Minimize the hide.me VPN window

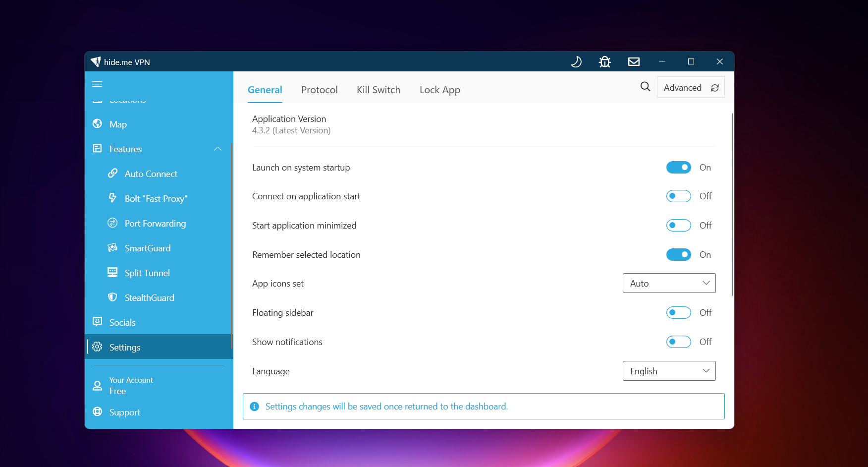pos(662,61)
